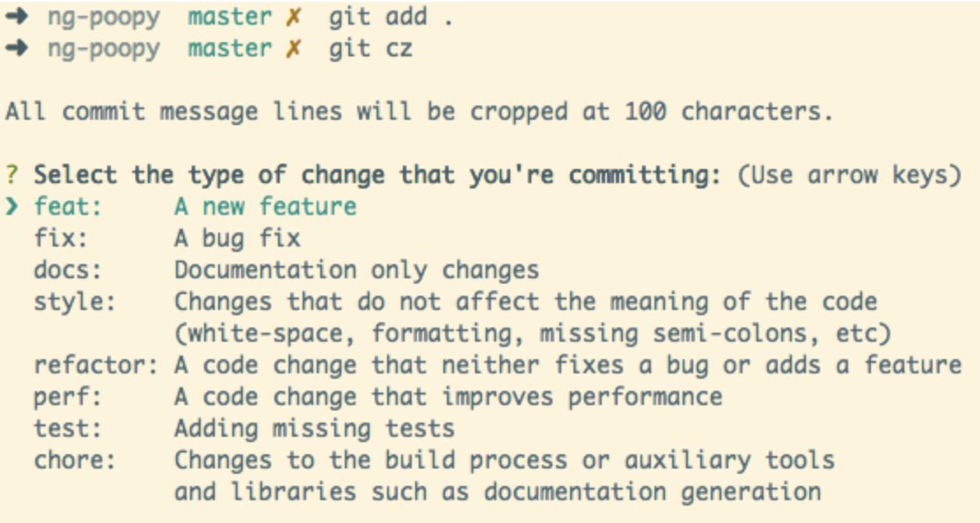Click the orange ✗ marker before "git cz"
Image resolution: width=980 pixels, height=523 pixels.
click(x=293, y=49)
